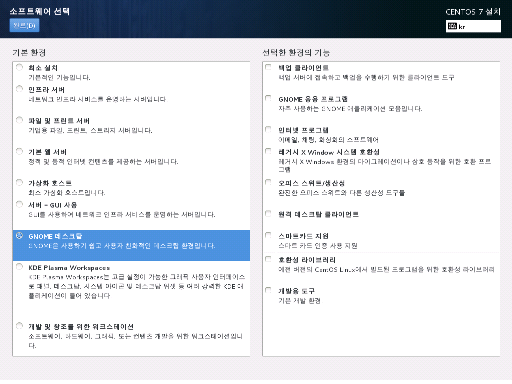Image resolution: width=512 pixels, height=384 pixels.
Task: Tick the 인터넷 프로그램 checkbox
Action: [x=268, y=129]
